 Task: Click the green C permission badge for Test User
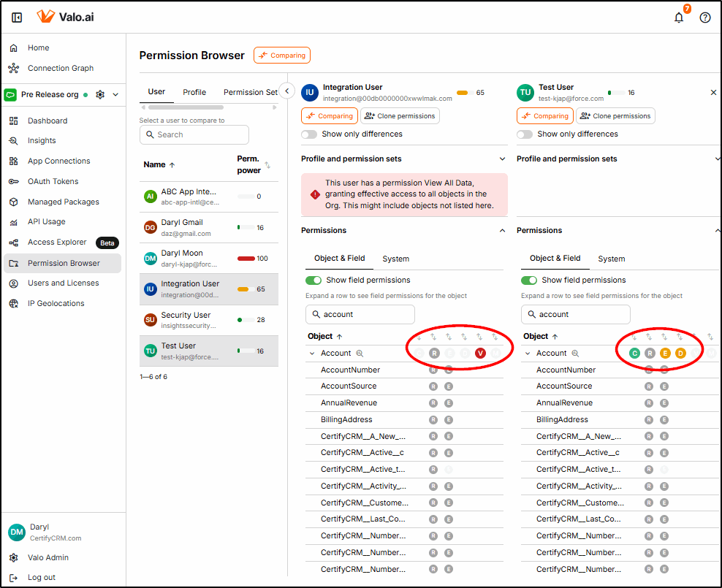634,354
